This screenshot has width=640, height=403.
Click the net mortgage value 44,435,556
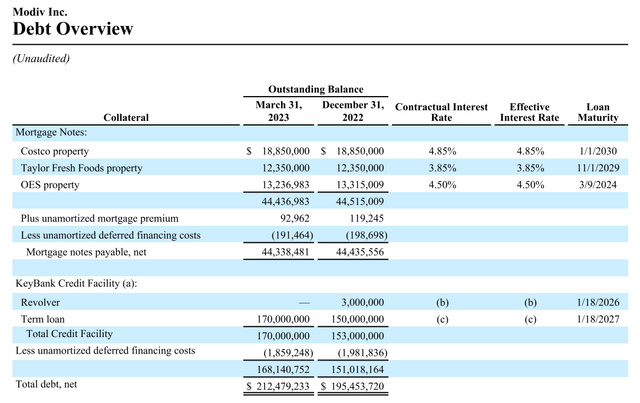(360, 252)
